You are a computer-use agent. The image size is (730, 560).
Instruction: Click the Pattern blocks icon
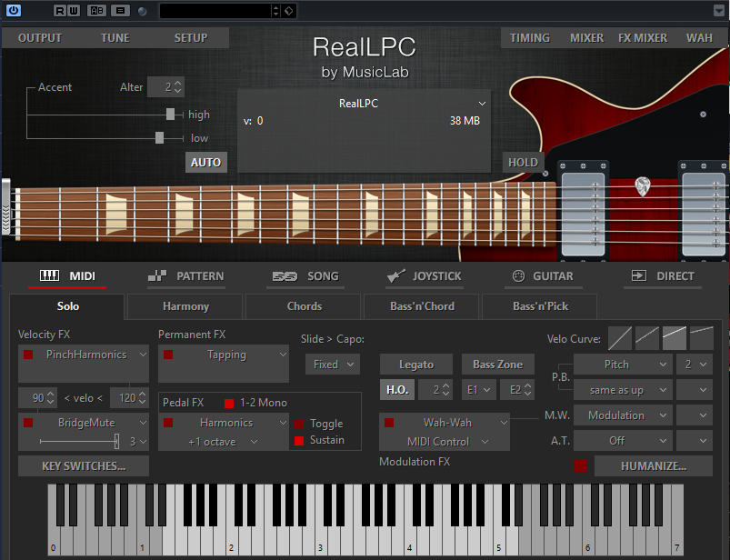point(157,275)
